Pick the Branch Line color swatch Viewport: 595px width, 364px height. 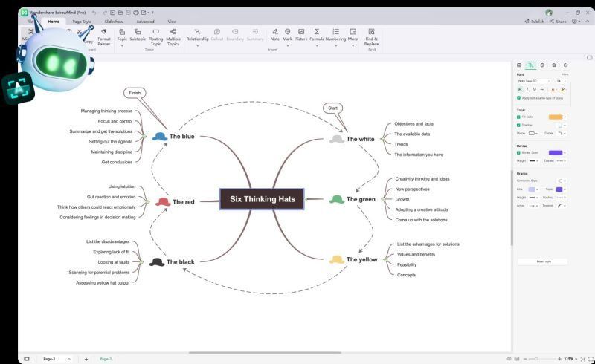pos(532,189)
